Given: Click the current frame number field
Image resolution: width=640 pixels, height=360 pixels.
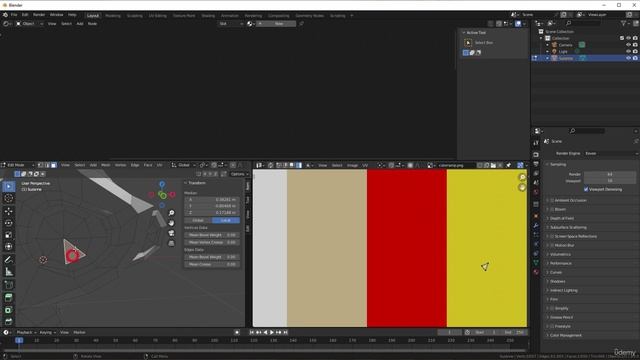Looking at the screenshot, I should click(449, 332).
